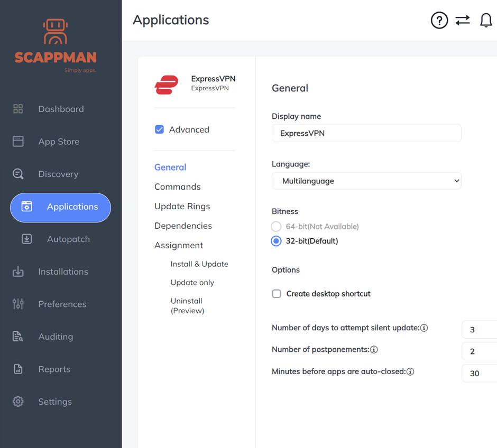This screenshot has height=448, width=497.
Task: Click the Display name text field
Action: point(366,133)
